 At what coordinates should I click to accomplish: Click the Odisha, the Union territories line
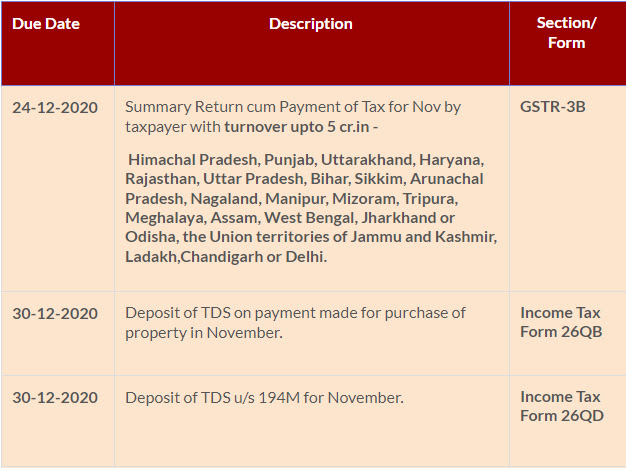click(311, 237)
